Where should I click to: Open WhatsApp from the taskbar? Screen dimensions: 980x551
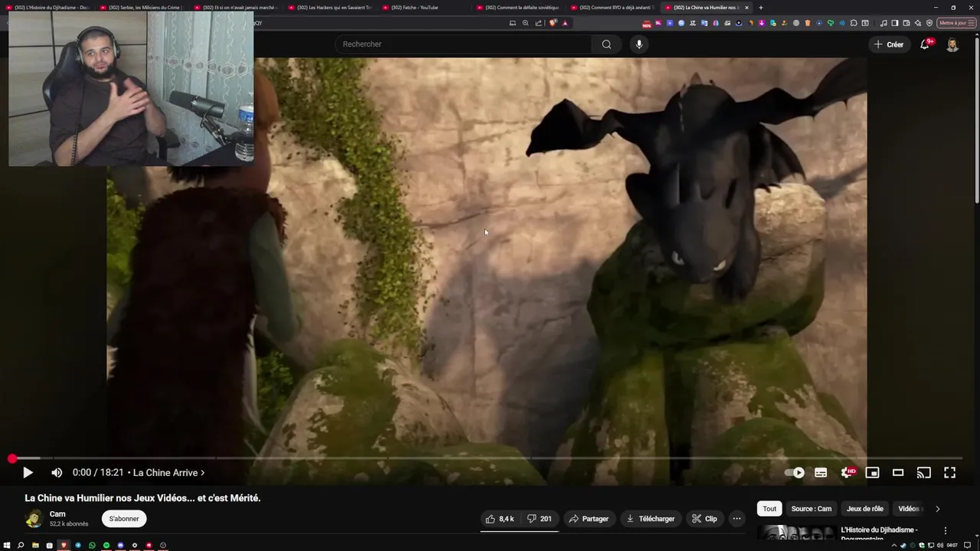92,546
